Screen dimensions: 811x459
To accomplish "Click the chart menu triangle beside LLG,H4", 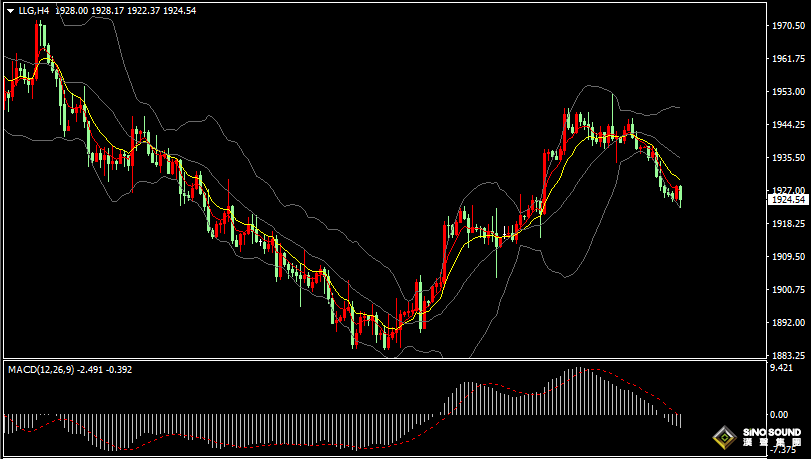I will 10,10.
